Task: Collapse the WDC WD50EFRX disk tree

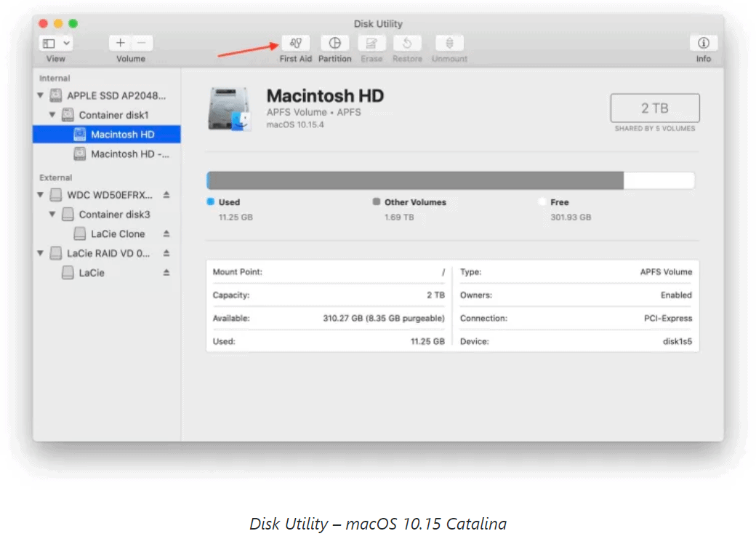Action: tap(41, 195)
